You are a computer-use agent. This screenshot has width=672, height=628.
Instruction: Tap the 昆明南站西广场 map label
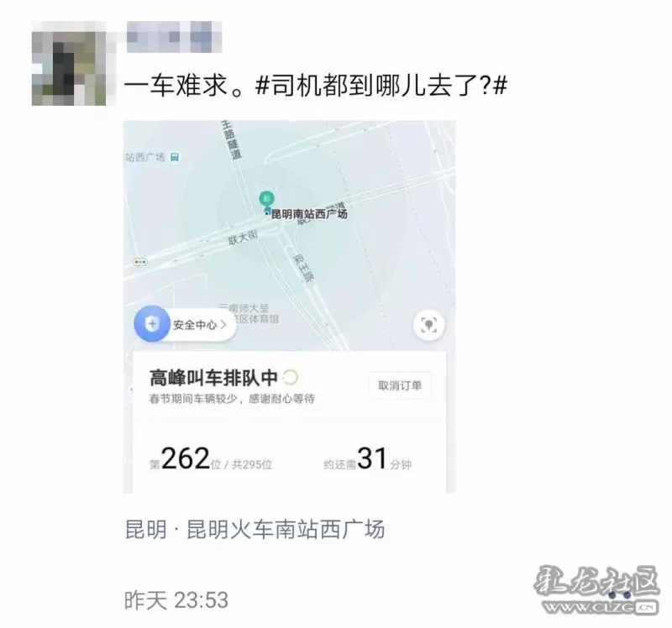pos(309,214)
